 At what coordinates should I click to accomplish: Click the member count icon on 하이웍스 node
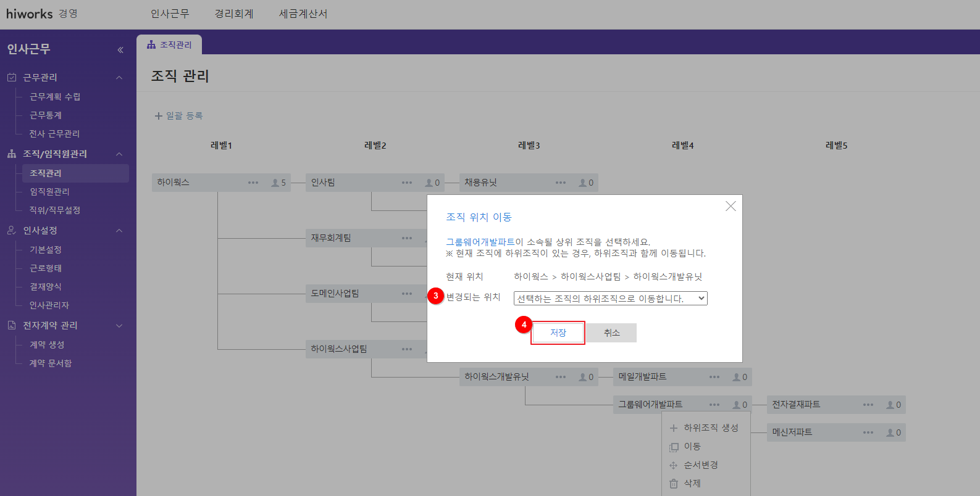click(x=278, y=183)
